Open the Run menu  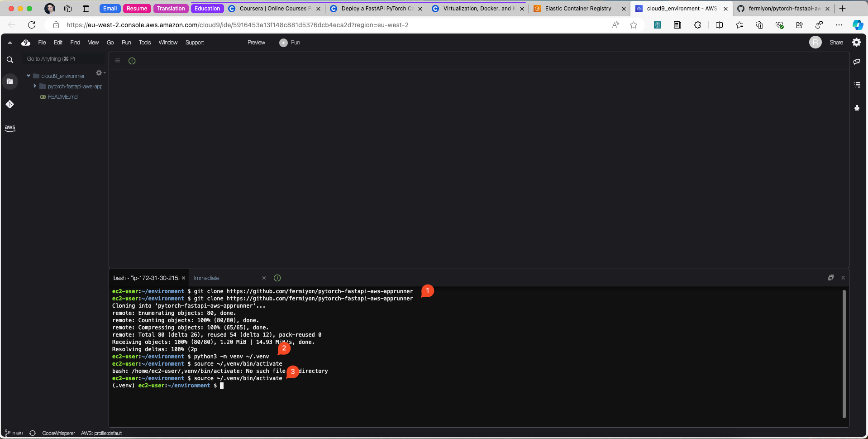[126, 43]
